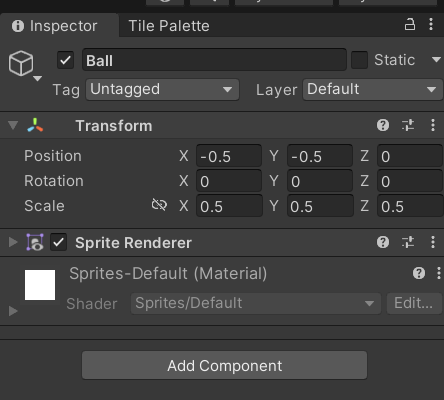Image resolution: width=444 pixels, height=400 pixels.
Task: Click the Scale X field
Action: pos(229,206)
